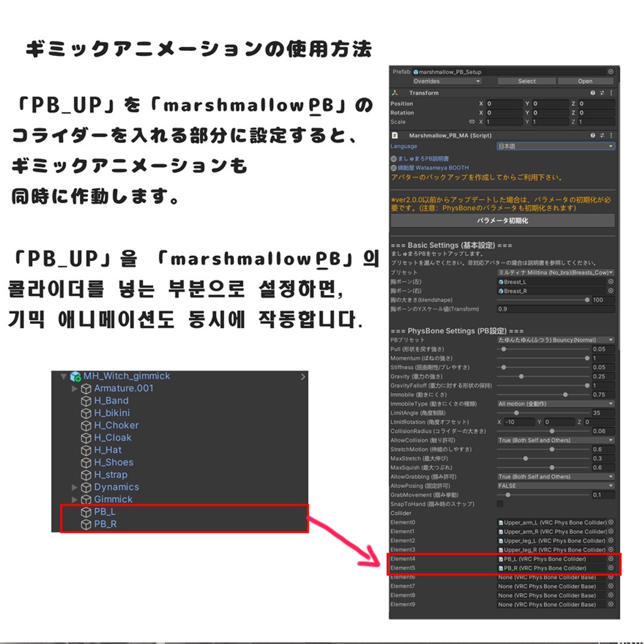Image resolution: width=644 pixels, height=644 pixels.
Task: Click the LimitRotation X field showing -10
Action: [x=519, y=422]
